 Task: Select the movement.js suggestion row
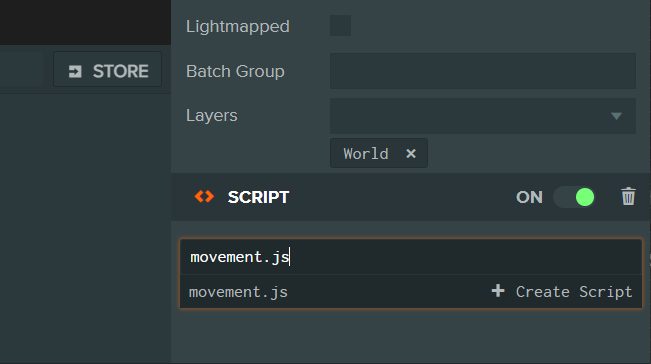pos(411,292)
